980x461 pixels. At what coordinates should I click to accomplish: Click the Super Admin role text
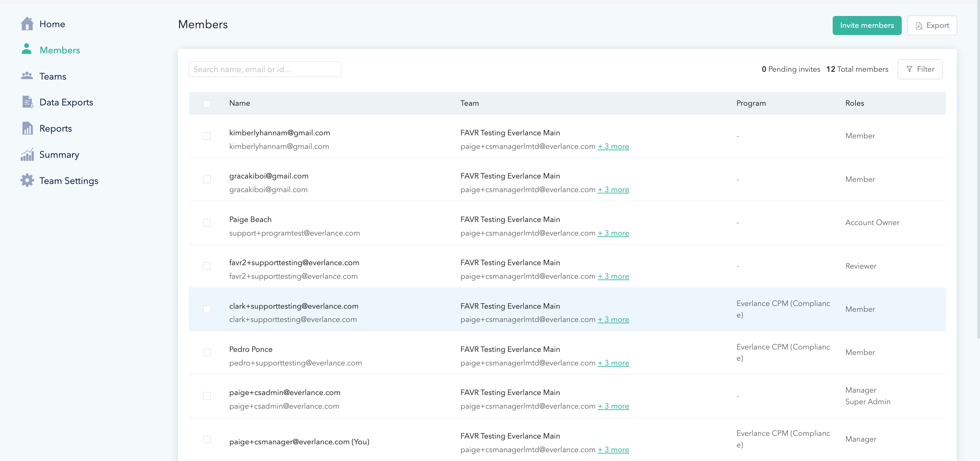[x=868, y=402]
